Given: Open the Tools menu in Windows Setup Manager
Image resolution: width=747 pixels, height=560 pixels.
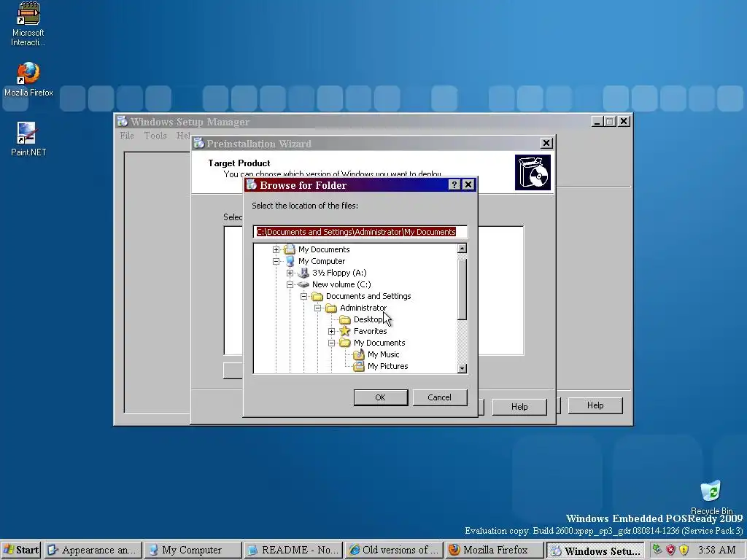Looking at the screenshot, I should click(155, 135).
